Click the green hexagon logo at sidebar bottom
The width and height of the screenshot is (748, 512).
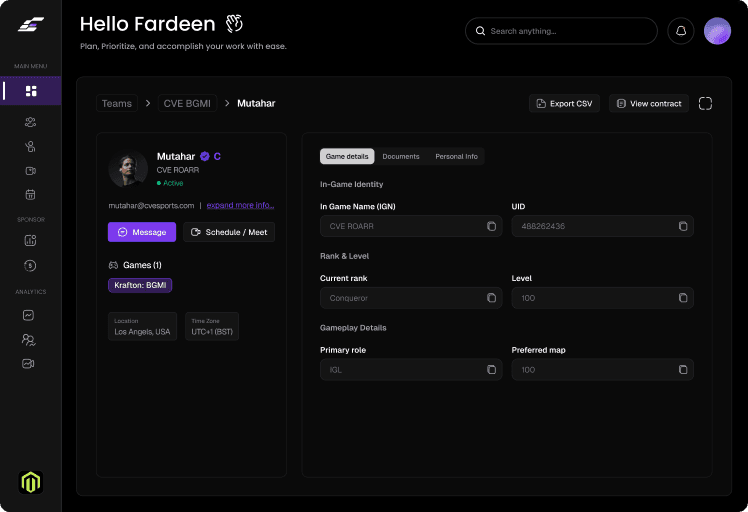click(x=31, y=482)
